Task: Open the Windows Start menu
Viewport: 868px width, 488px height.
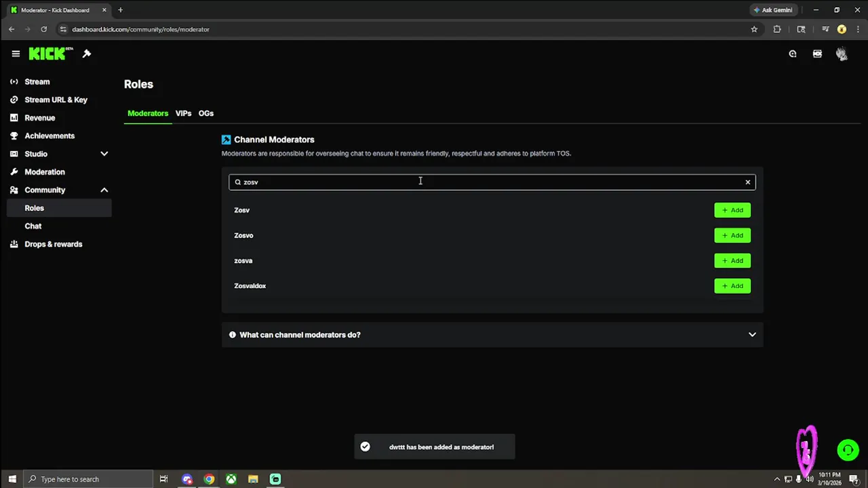Action: (x=12, y=479)
